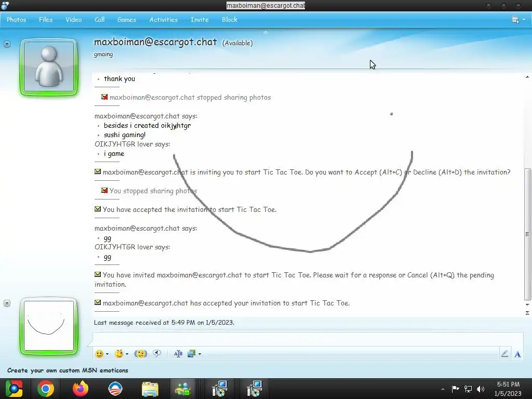
Task: Click the background picture icon
Action: point(191,354)
